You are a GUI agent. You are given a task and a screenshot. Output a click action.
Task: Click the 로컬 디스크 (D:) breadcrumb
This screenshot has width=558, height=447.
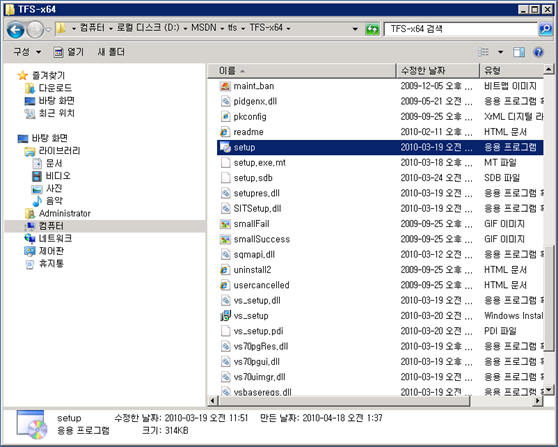(x=148, y=27)
